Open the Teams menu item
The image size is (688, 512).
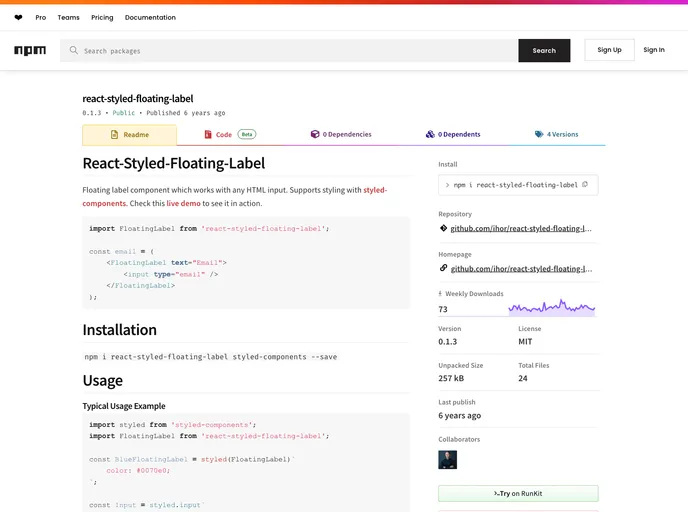(68, 18)
